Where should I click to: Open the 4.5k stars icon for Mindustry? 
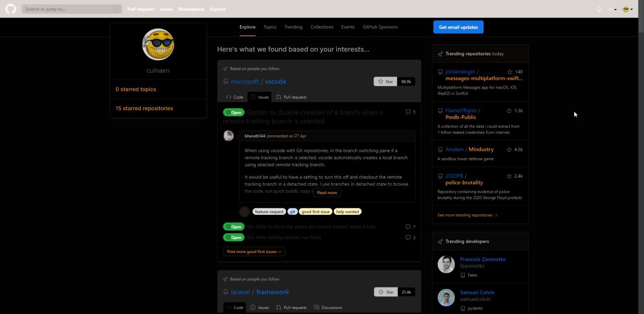pos(515,149)
